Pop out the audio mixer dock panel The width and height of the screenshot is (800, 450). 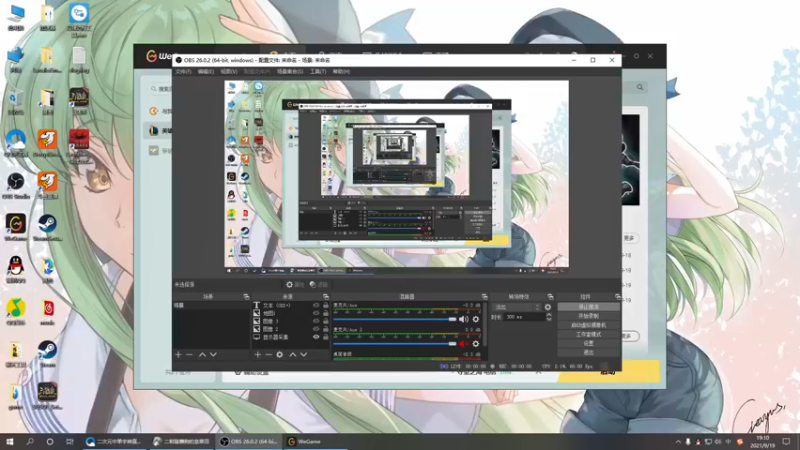[484, 296]
